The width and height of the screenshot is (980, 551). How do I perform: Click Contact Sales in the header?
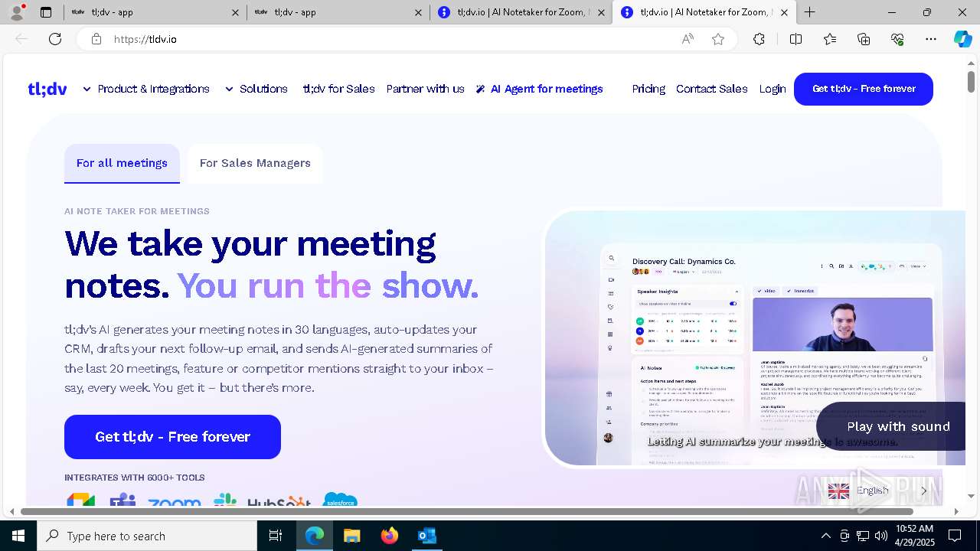711,89
